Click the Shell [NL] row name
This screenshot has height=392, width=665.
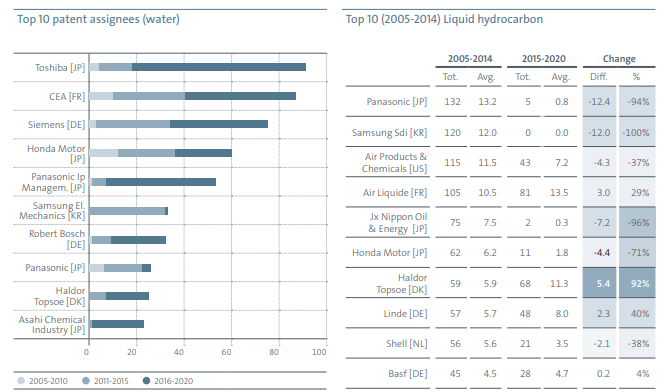[x=407, y=344]
